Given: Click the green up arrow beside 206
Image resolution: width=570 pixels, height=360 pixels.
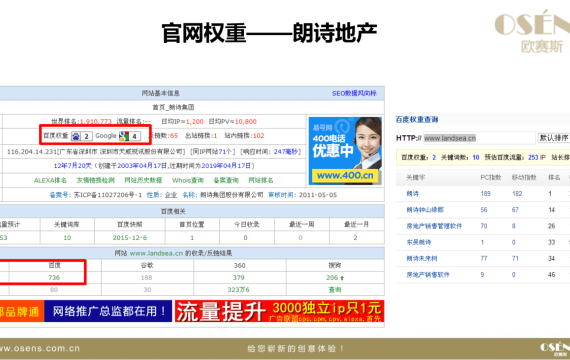Looking at the screenshot, I should pyautogui.click(x=342, y=278).
